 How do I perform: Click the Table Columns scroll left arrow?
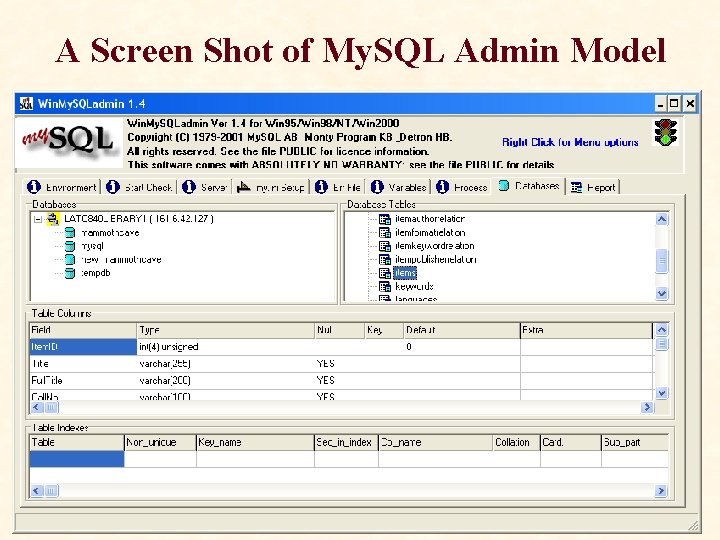coord(37,407)
